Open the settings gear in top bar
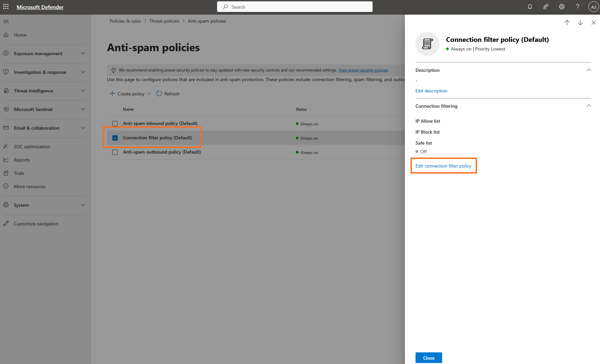 pos(562,7)
